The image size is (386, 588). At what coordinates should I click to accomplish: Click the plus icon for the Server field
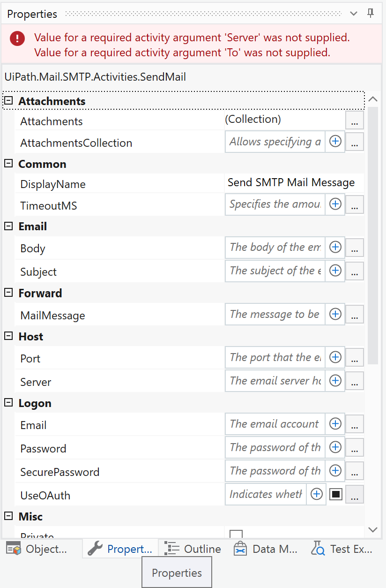tap(335, 381)
